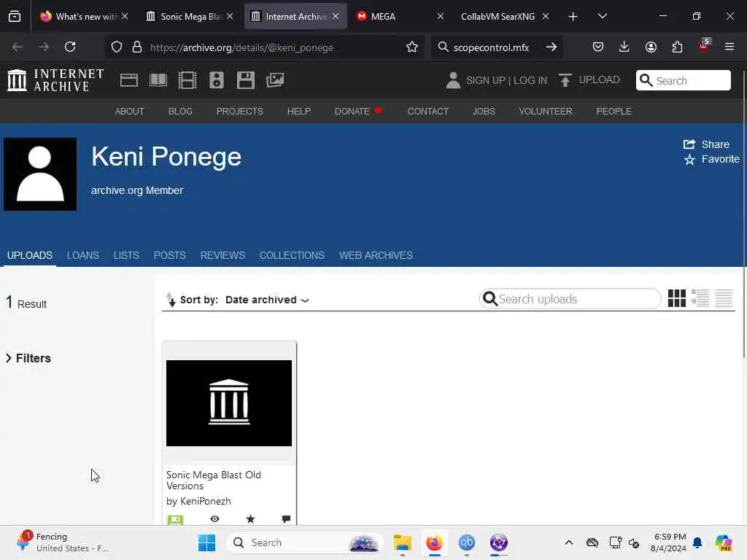Open the Texts book icon
The width and height of the screenshot is (747, 560).
point(158,80)
